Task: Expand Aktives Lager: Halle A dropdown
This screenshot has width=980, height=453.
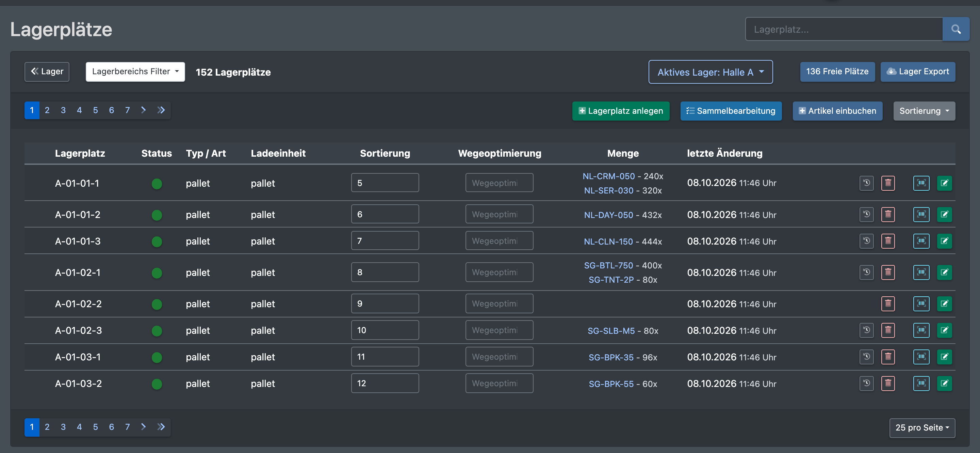Action: pos(710,72)
